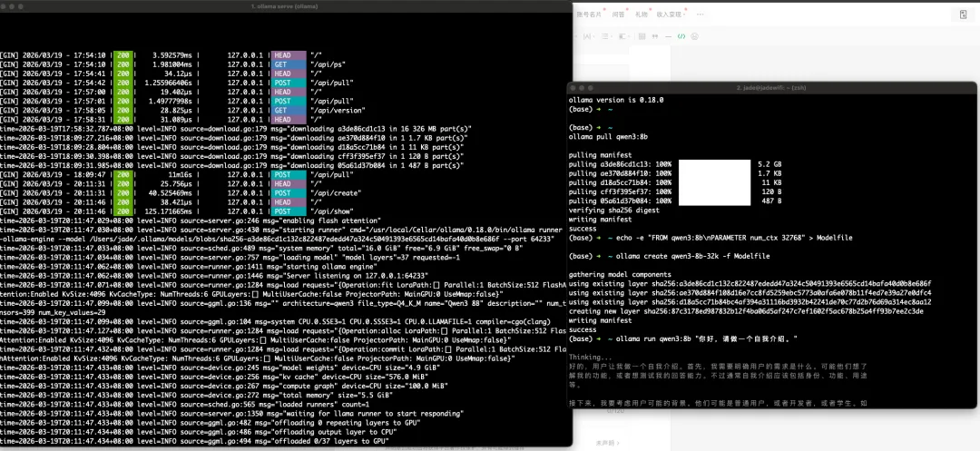This screenshot has width=980, height=451.
Task: Click the 'ollama create qwen3-8b-32k -f Modelfile' command
Action: coord(692,256)
